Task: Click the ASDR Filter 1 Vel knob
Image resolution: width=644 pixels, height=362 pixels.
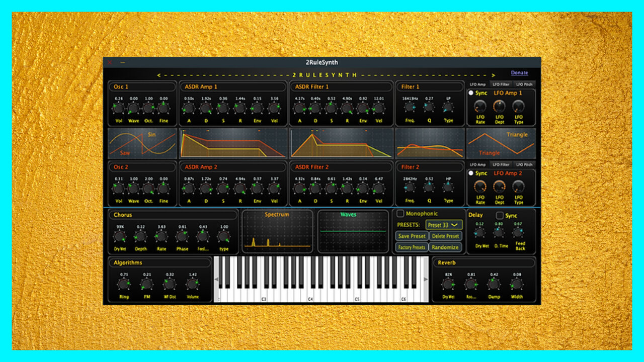Action: click(x=379, y=108)
